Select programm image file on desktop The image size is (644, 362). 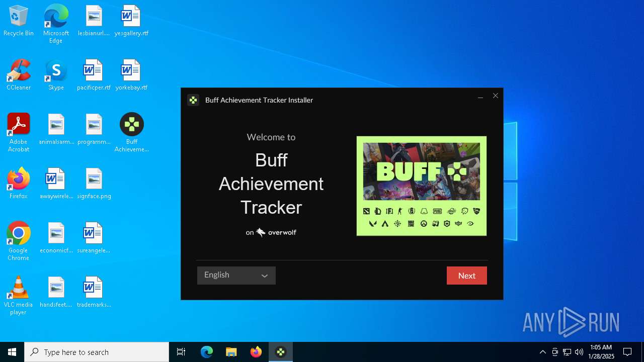pyautogui.click(x=94, y=130)
